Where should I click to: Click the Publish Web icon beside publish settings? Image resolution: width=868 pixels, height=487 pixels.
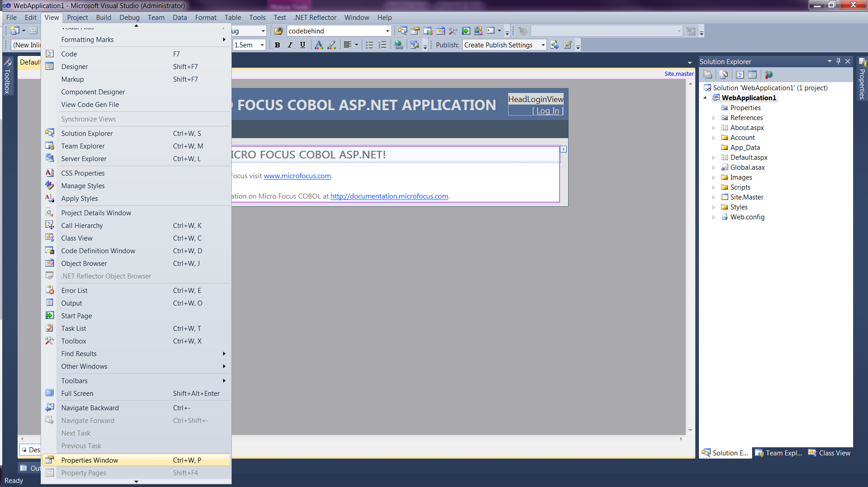555,45
